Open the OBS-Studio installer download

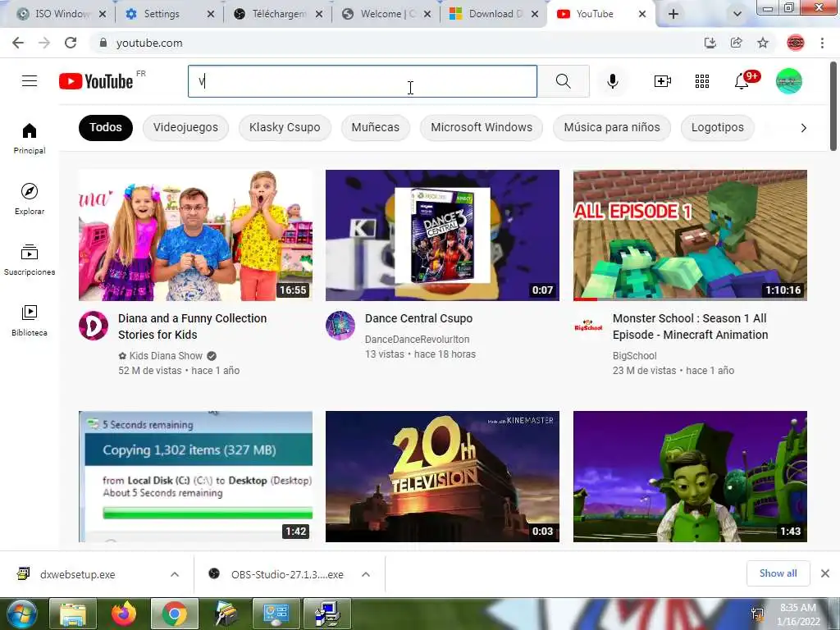tap(287, 574)
